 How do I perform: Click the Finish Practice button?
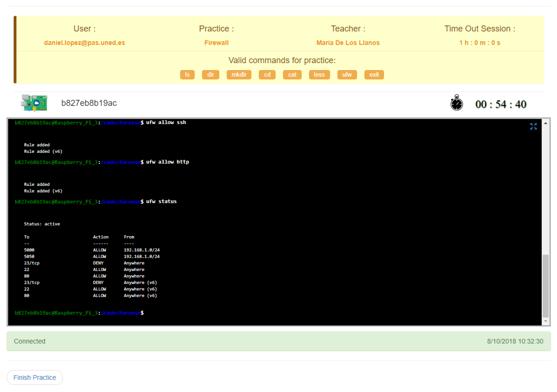click(x=35, y=377)
